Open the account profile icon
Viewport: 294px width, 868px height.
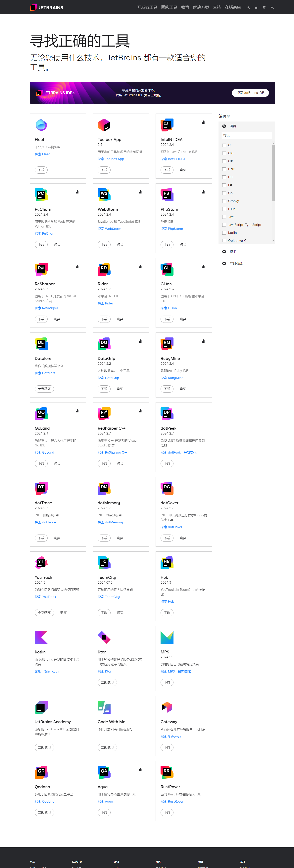point(256,7)
